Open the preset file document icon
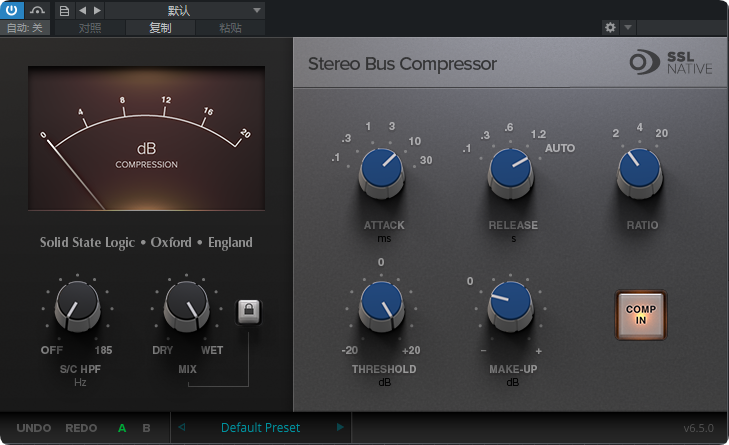Viewport: 729px width, 445px height. point(65,10)
